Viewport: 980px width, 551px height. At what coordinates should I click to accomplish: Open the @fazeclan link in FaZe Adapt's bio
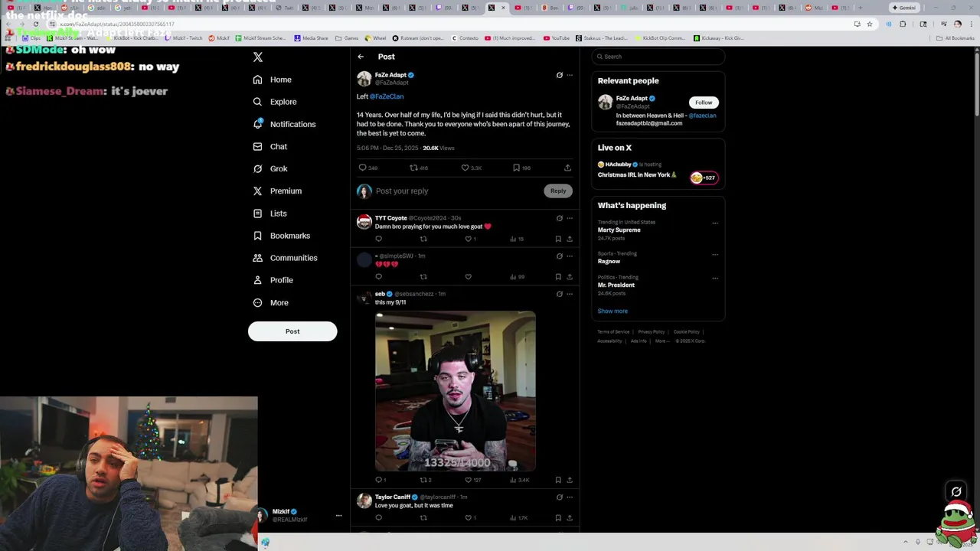click(702, 116)
